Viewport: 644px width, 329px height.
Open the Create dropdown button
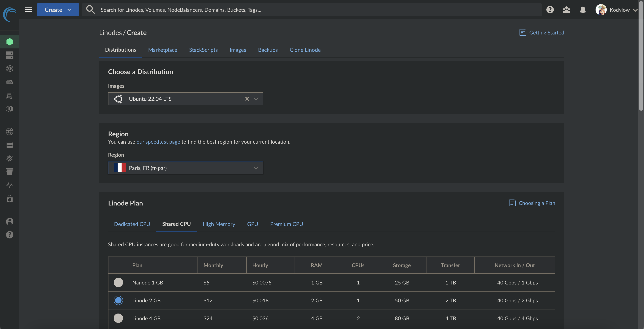[x=58, y=10]
